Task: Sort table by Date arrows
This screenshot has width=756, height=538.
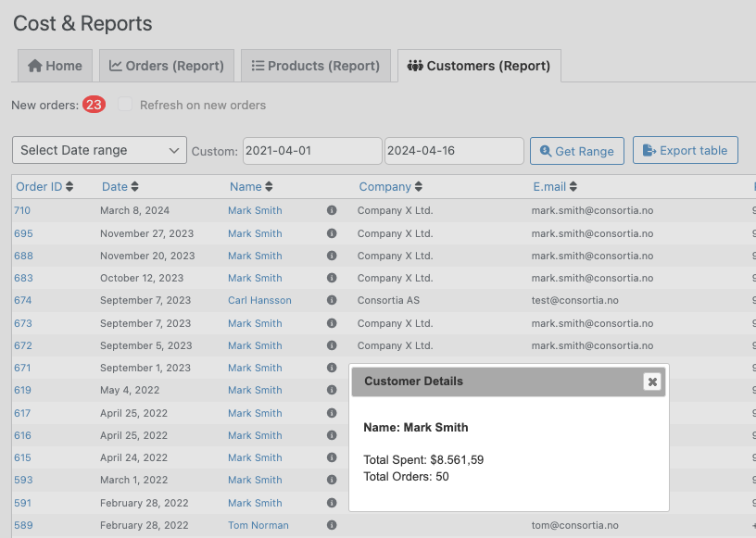Action: point(134,186)
